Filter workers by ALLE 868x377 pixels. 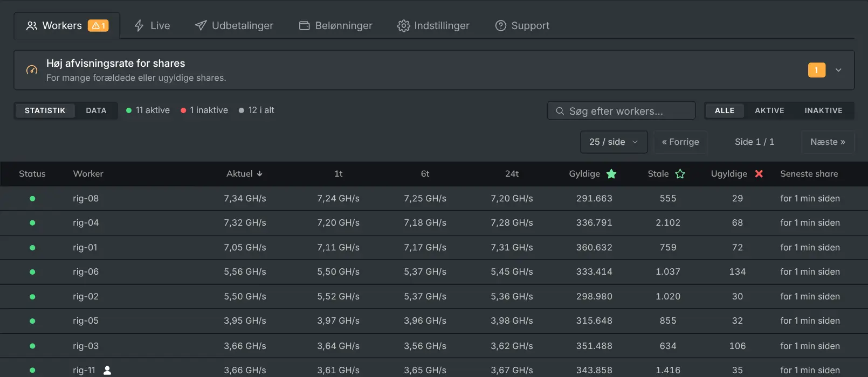[725, 110]
